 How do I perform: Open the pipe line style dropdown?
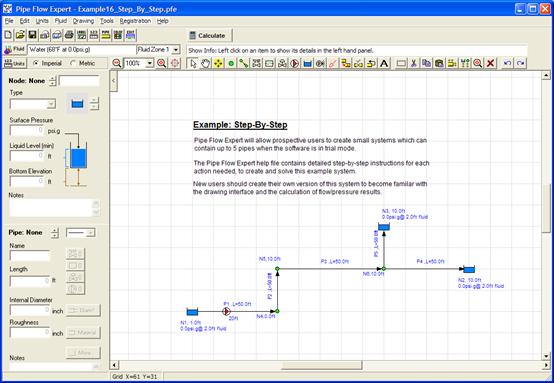(x=91, y=232)
